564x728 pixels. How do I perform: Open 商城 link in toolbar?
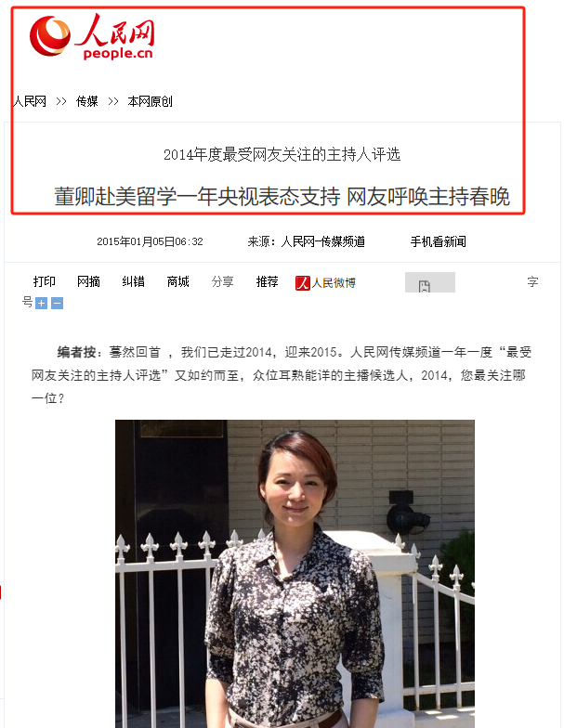178,281
